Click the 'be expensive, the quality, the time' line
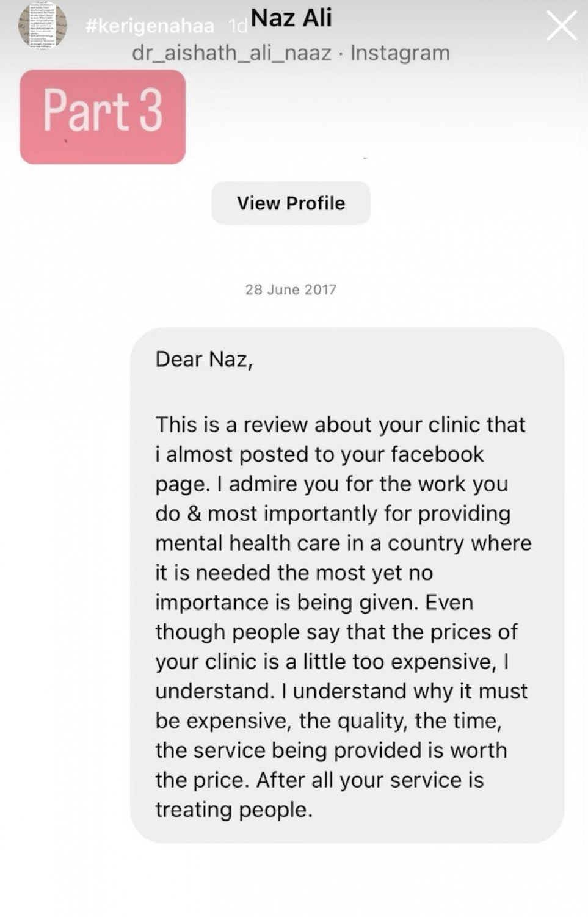Viewport: 588px width, 917px height. (x=328, y=720)
